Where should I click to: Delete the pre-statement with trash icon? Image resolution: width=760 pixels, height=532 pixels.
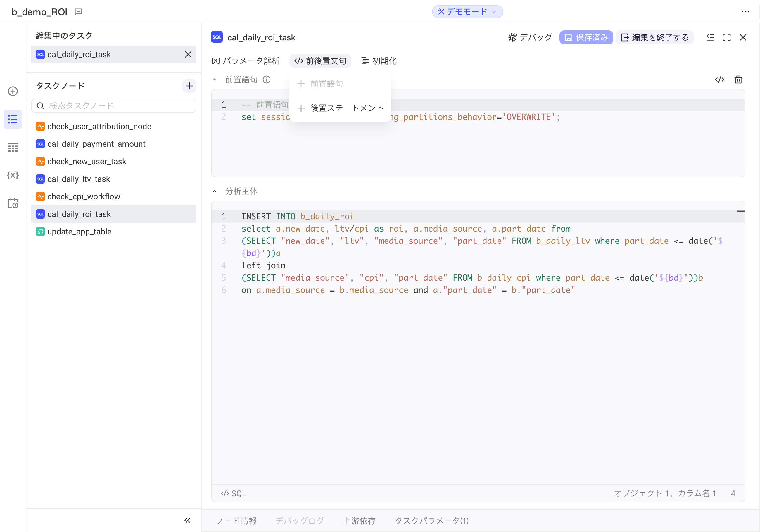click(x=738, y=80)
